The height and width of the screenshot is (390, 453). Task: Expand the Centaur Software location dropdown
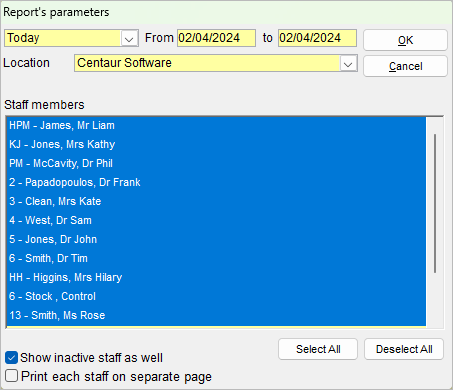[348, 64]
